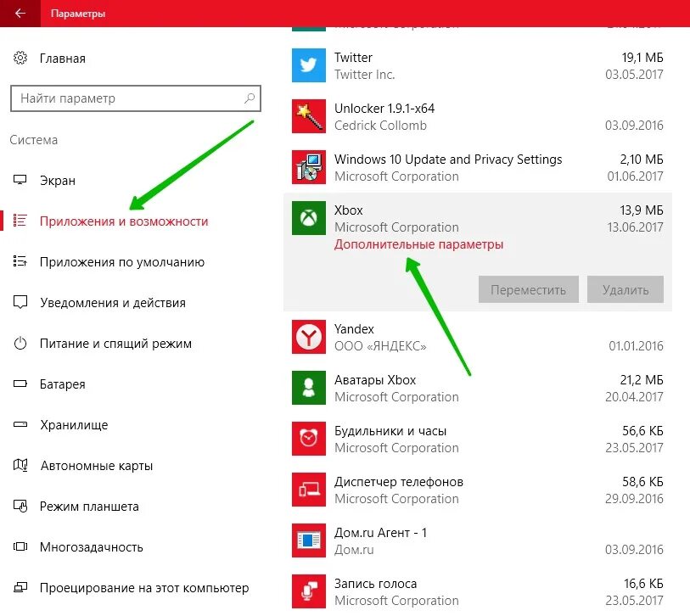The height and width of the screenshot is (616, 690).
Task: Click the search magnifier icon
Action: pos(250,98)
